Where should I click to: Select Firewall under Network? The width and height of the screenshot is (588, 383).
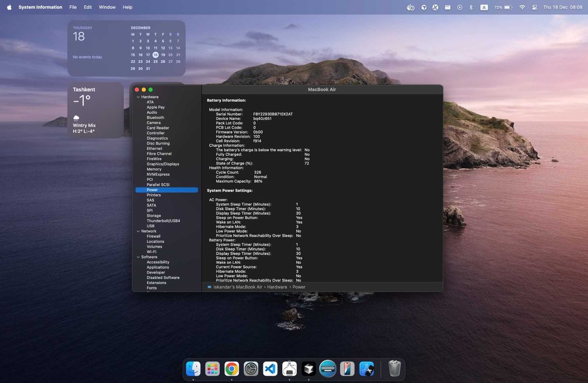153,237
